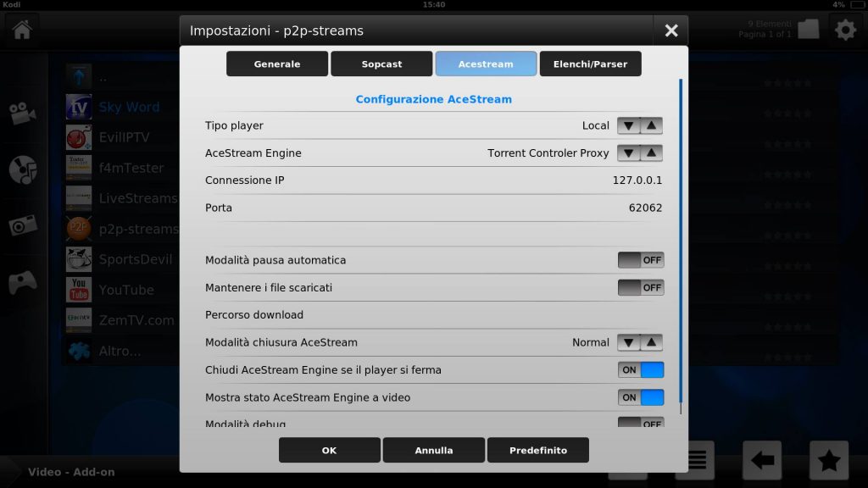Click up arrow for Modalità chiusura AceStream

tap(651, 342)
